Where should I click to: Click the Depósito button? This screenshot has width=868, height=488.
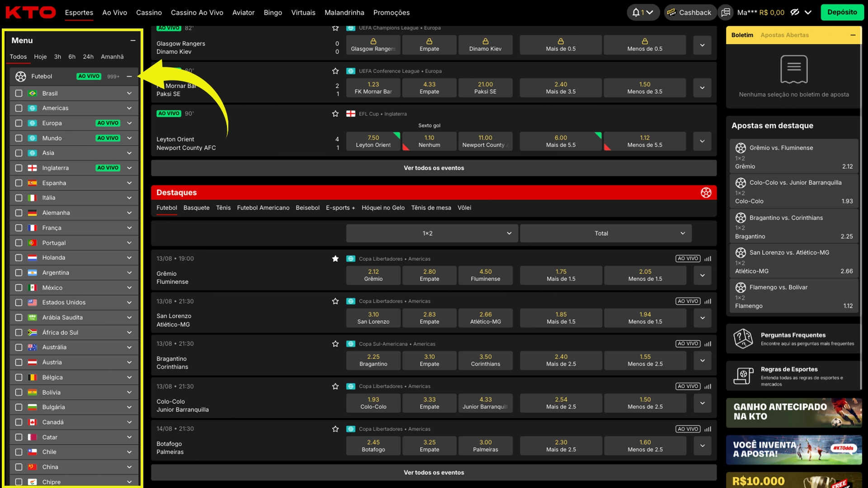(x=842, y=12)
